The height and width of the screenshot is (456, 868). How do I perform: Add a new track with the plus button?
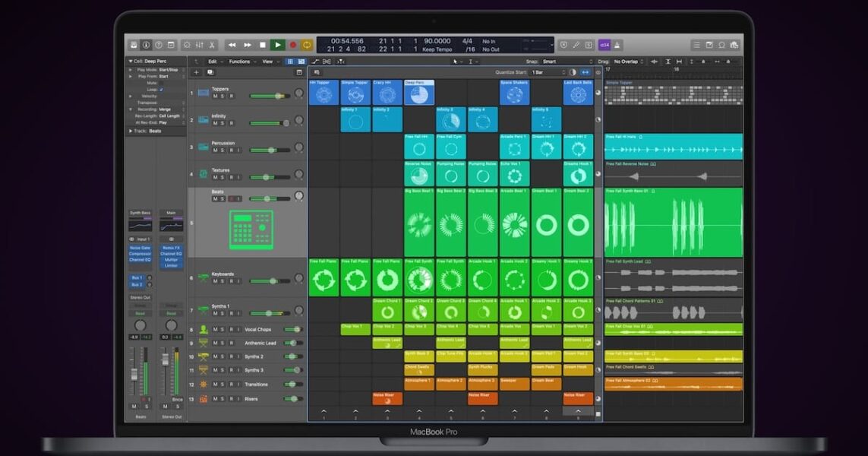(x=196, y=72)
